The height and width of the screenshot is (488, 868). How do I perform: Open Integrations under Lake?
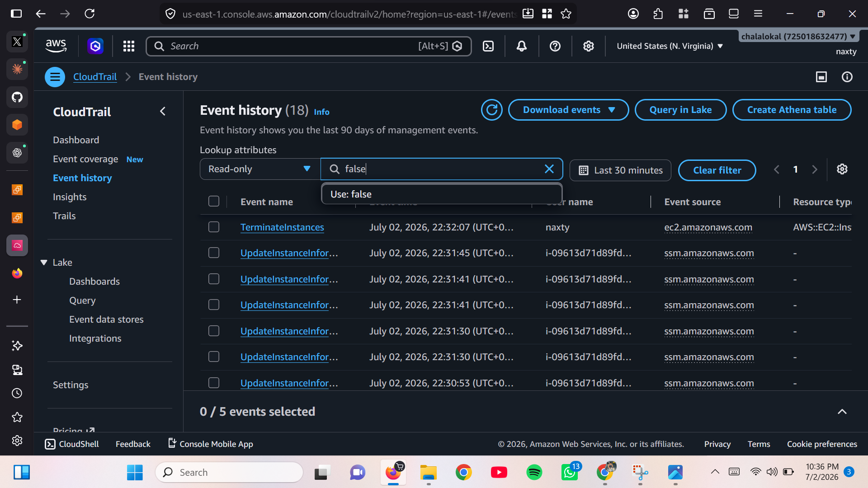tap(95, 338)
